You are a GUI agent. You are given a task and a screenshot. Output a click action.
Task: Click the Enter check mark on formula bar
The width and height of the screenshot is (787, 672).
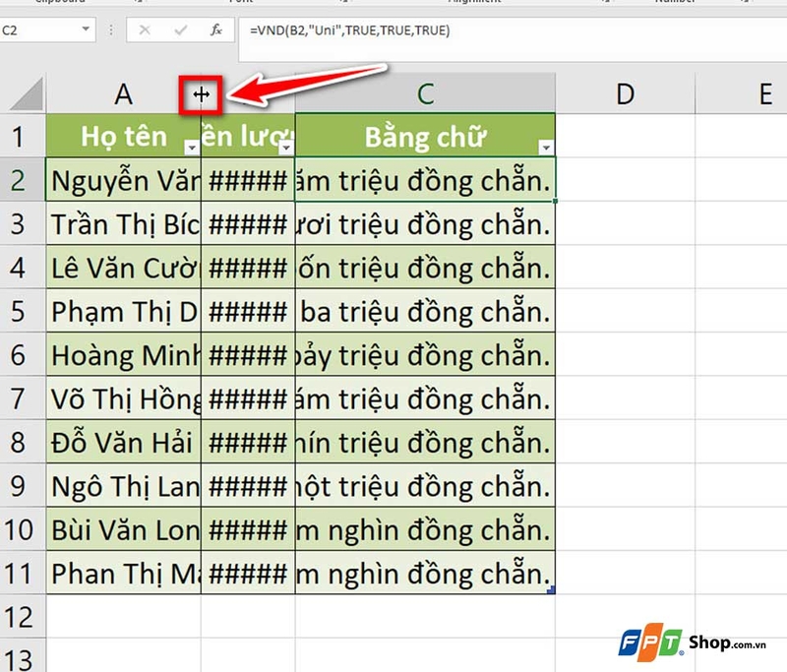180,31
